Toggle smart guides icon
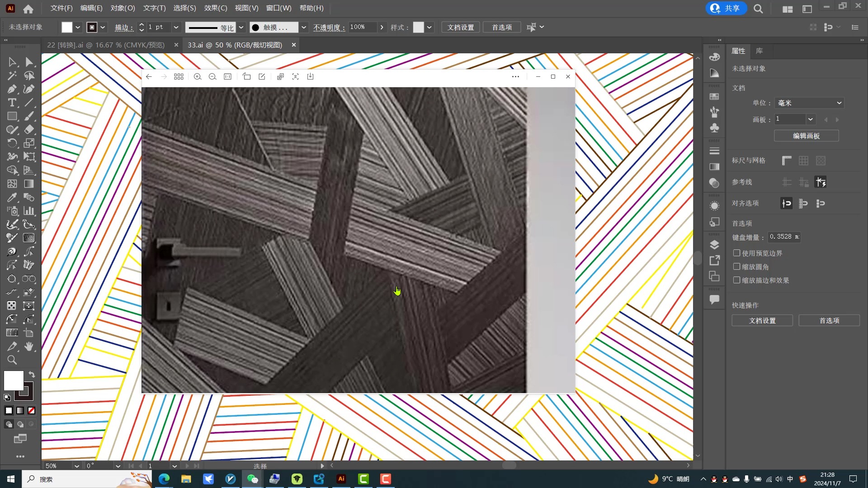This screenshot has width=868, height=488. tap(821, 182)
